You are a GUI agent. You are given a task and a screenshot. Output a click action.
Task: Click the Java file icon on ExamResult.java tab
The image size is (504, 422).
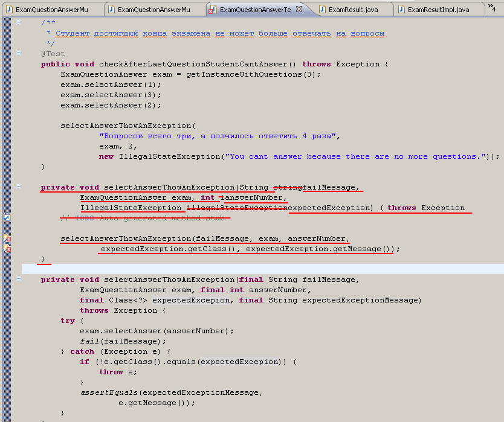[x=322, y=8]
